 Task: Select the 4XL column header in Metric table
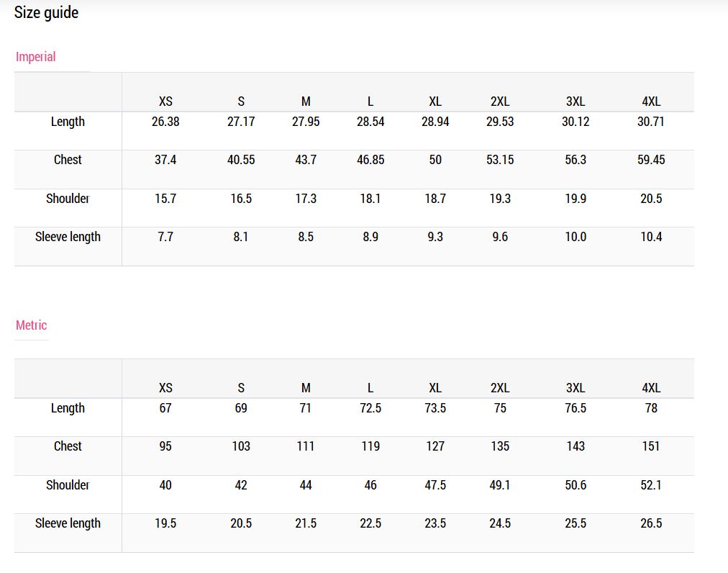click(x=651, y=388)
